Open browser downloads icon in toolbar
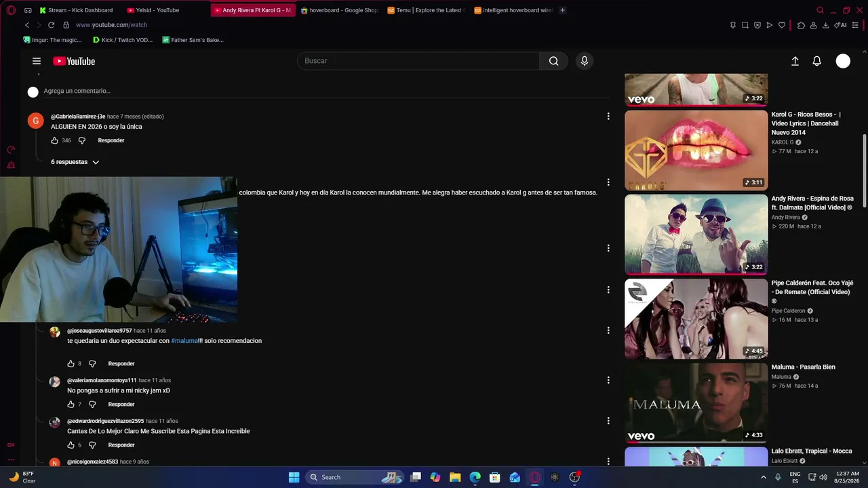 click(825, 25)
